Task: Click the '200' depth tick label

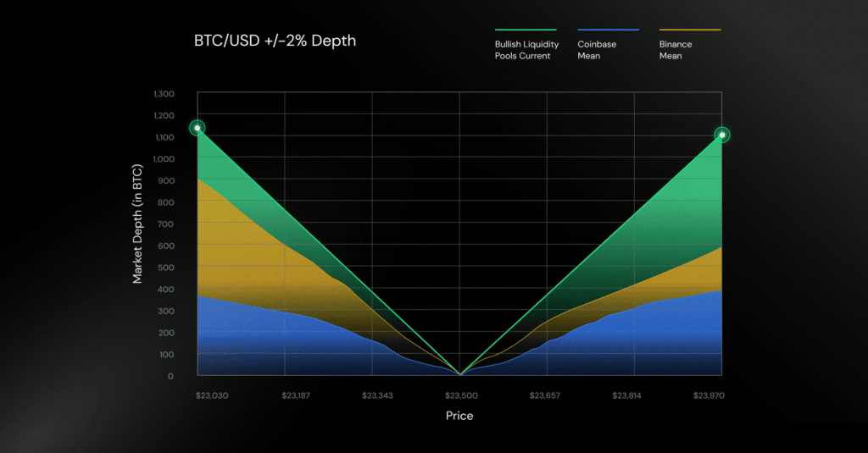Action: coord(166,333)
